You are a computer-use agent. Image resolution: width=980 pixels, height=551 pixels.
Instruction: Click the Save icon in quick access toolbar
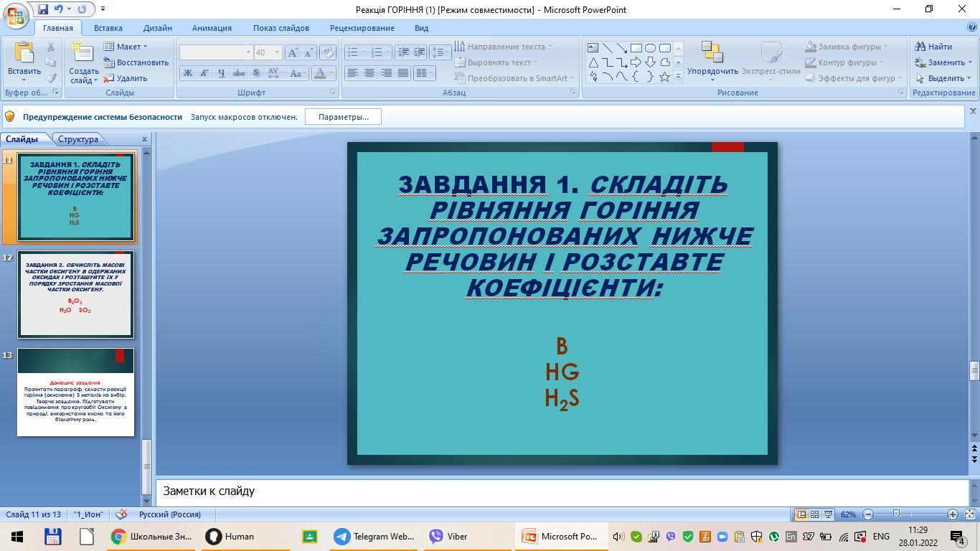point(42,9)
